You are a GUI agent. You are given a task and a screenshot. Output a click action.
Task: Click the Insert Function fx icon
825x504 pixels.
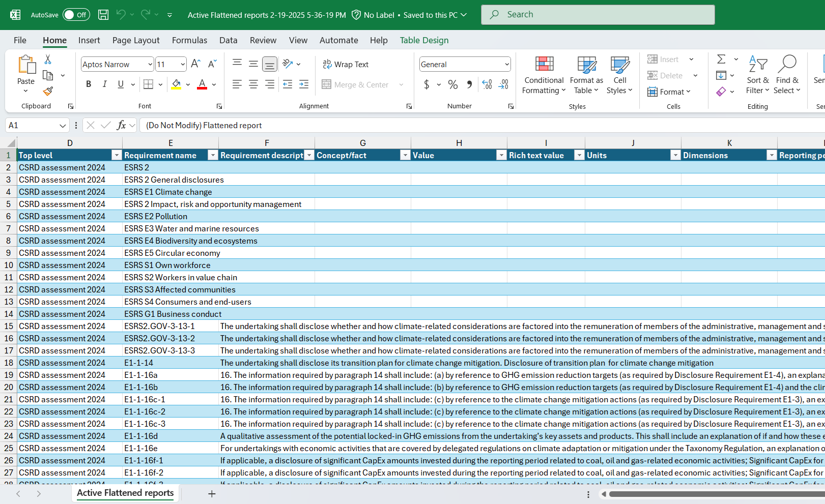tap(121, 125)
